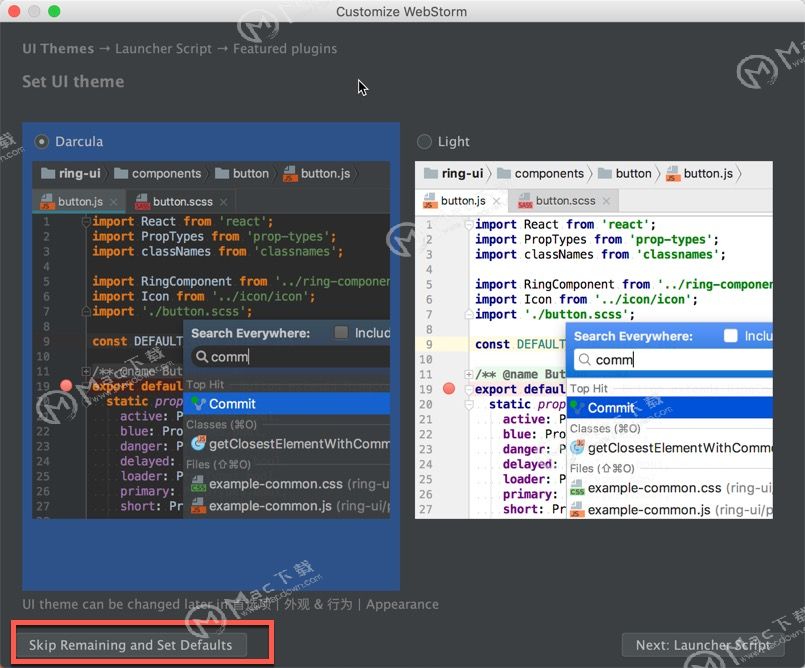
Task: Toggle the Include checkbox in Darcula preview
Action: click(x=341, y=332)
